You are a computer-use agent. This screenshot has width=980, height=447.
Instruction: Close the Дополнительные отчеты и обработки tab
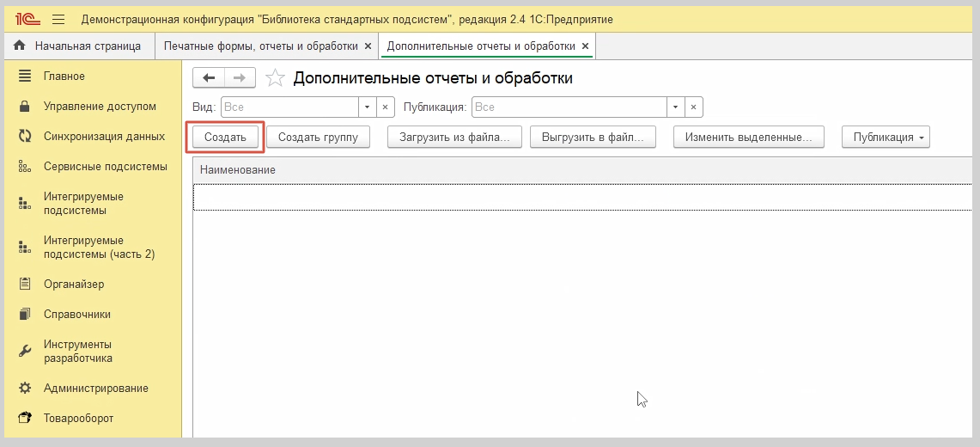tap(585, 46)
